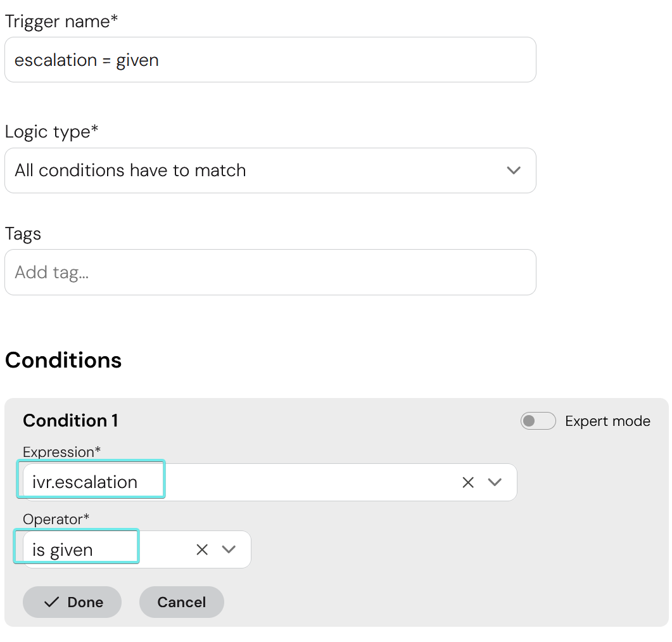Cancel editing Condition 1
Viewport: 672px width, 642px height.
pos(181,602)
